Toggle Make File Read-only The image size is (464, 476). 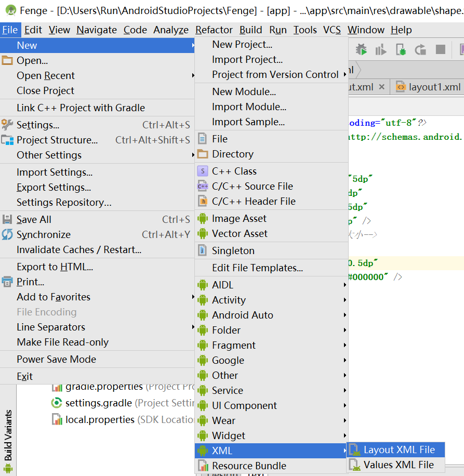pos(63,342)
